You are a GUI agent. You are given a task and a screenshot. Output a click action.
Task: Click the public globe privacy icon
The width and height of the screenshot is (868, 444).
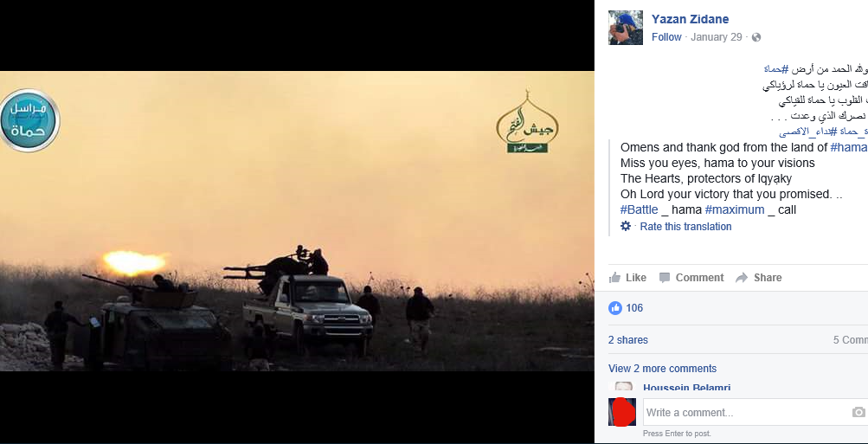click(756, 37)
